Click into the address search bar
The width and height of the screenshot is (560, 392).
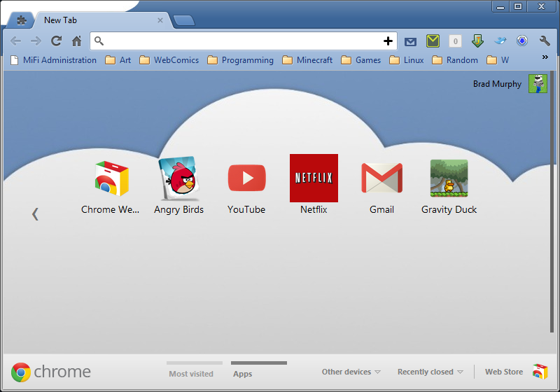(x=243, y=41)
